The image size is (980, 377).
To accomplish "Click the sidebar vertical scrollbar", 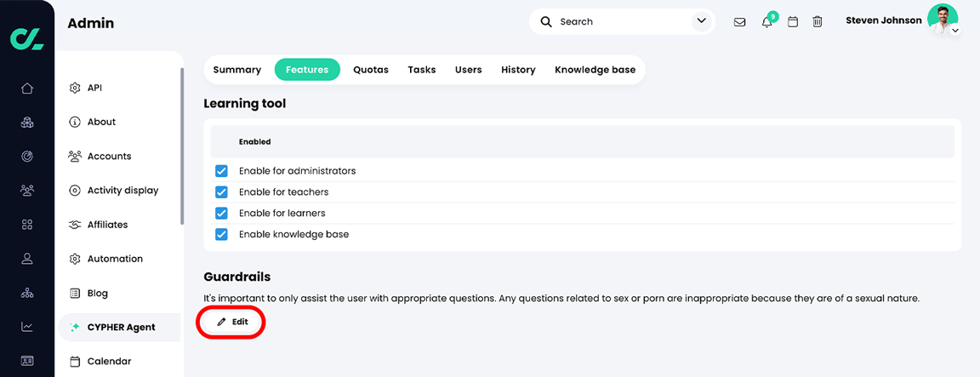I will tap(182, 145).
